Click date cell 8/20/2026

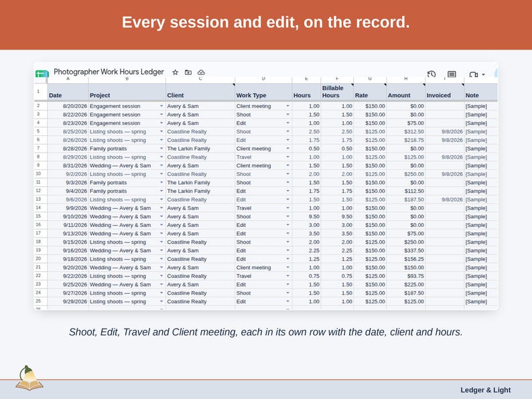click(68, 106)
